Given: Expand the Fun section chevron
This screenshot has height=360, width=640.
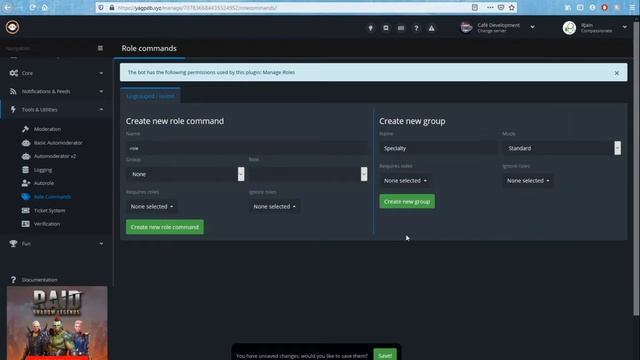Looking at the screenshot, I should pyautogui.click(x=101, y=244).
